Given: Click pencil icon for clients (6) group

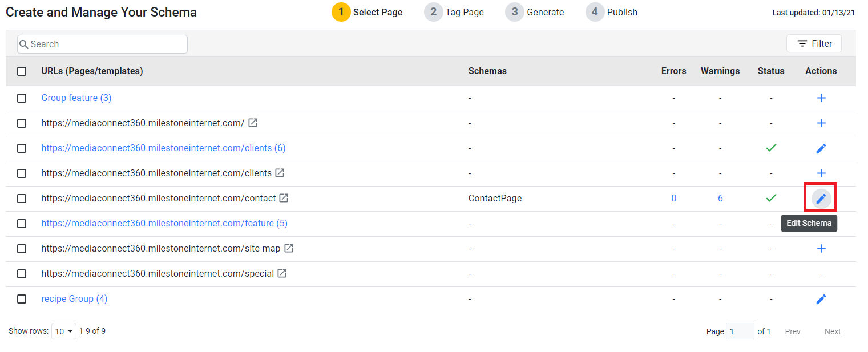Looking at the screenshot, I should pyautogui.click(x=821, y=148).
